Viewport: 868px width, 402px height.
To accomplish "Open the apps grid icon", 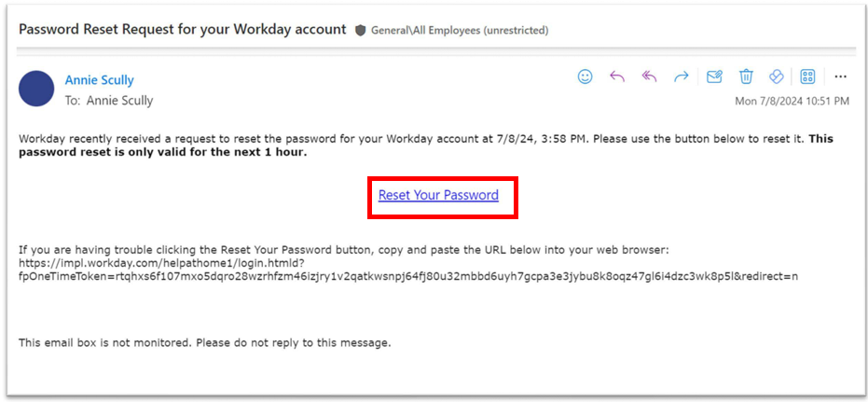I will coord(808,76).
